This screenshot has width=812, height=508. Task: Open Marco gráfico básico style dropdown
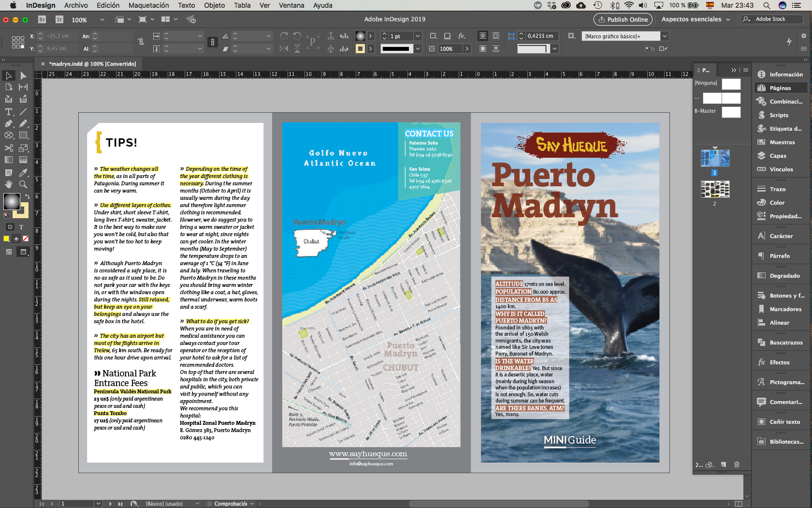tap(665, 36)
